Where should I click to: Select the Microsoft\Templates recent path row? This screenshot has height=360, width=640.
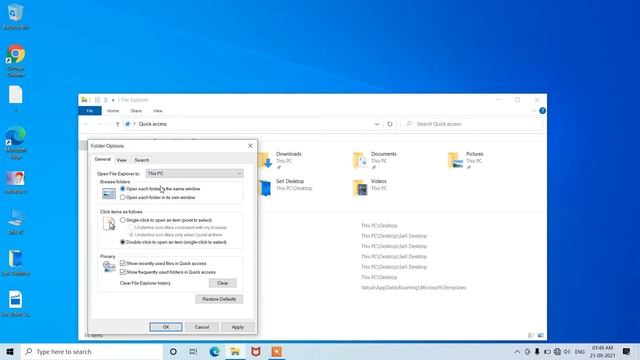point(413,287)
